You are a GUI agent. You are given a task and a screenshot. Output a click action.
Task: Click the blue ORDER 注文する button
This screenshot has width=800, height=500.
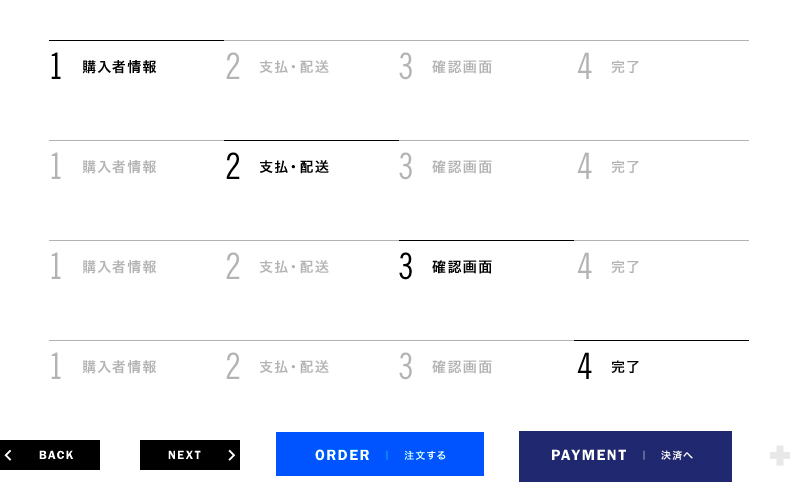point(380,454)
